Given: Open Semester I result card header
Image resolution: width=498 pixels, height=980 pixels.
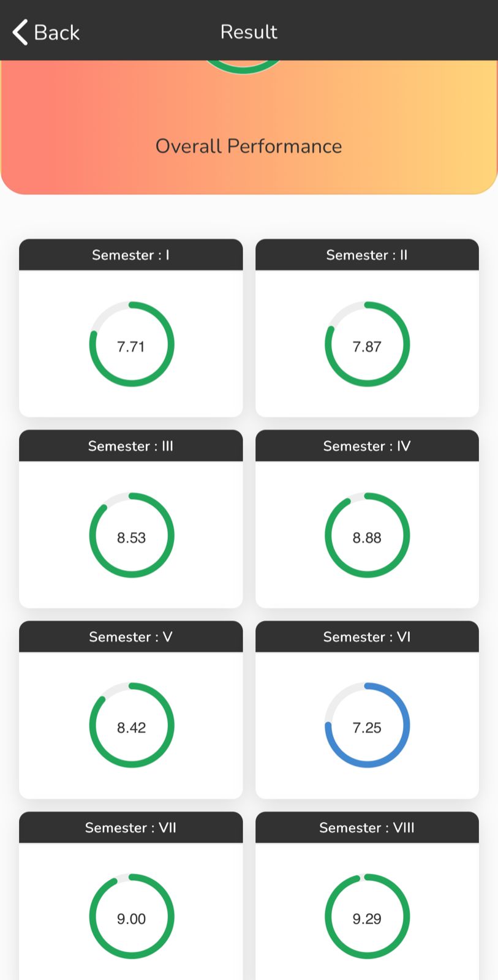Looking at the screenshot, I should point(130,255).
